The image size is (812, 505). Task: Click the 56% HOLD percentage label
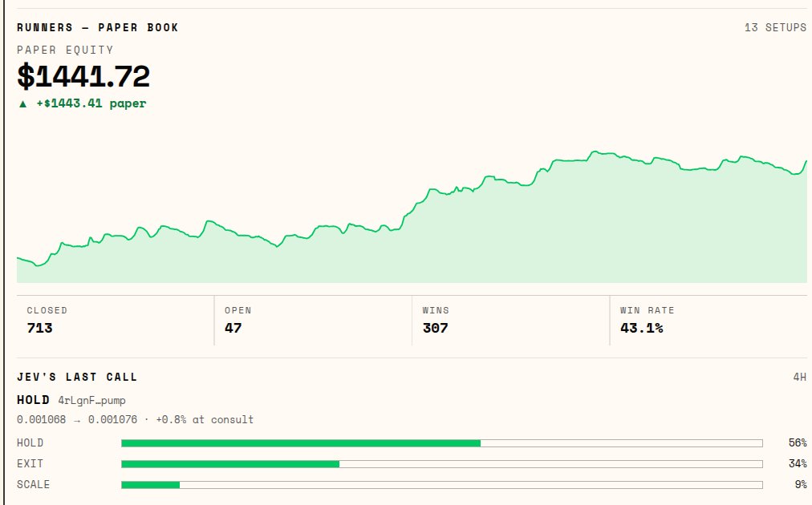(x=798, y=443)
